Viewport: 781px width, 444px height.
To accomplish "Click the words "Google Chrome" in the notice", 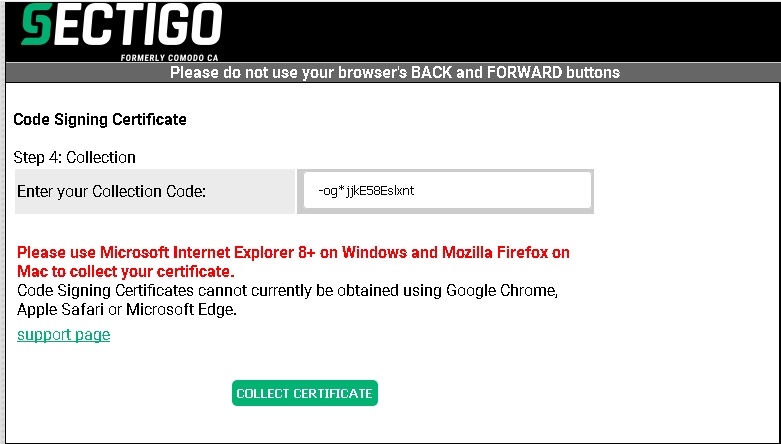I will click(502, 291).
